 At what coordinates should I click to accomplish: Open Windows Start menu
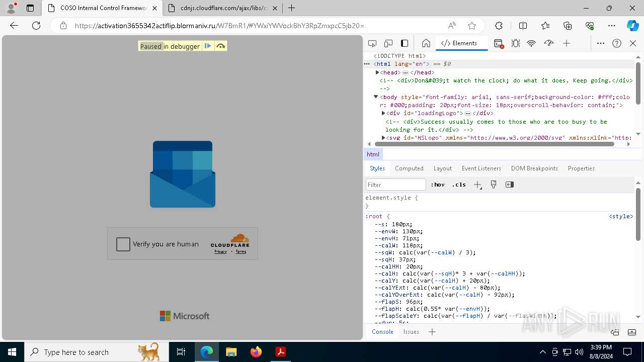[x=12, y=352]
